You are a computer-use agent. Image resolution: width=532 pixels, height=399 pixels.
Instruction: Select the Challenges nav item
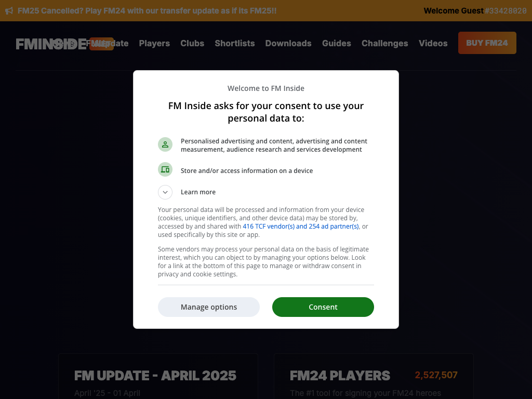point(385,43)
